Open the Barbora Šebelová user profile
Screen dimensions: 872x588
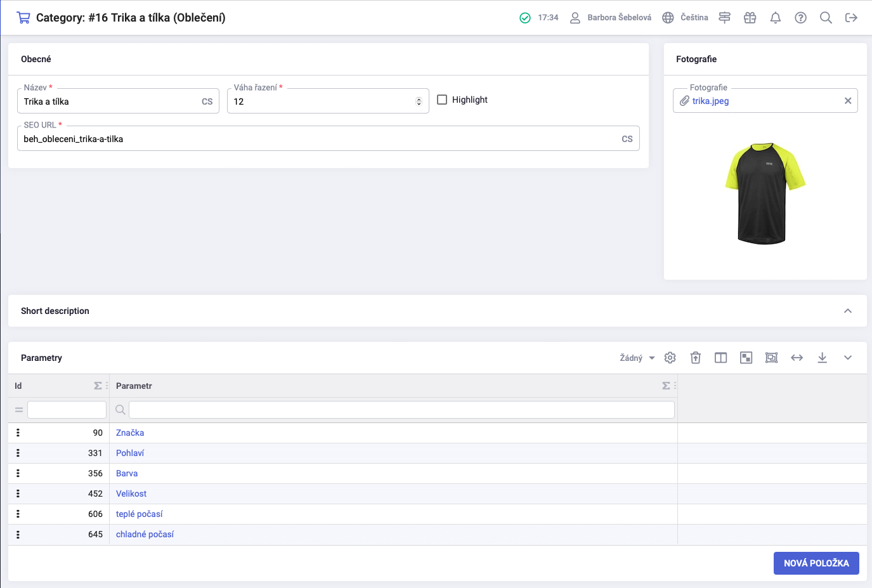pos(610,18)
